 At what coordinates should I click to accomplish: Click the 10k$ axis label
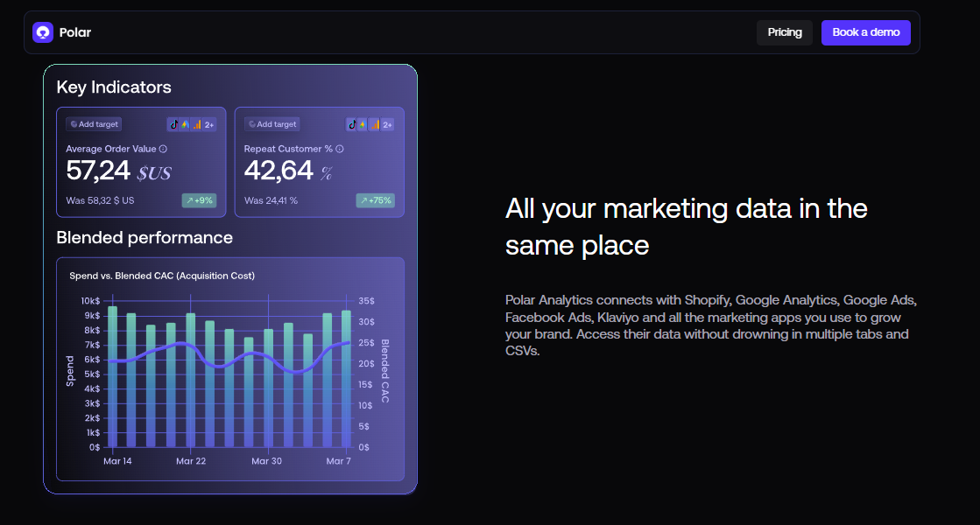tap(90, 301)
